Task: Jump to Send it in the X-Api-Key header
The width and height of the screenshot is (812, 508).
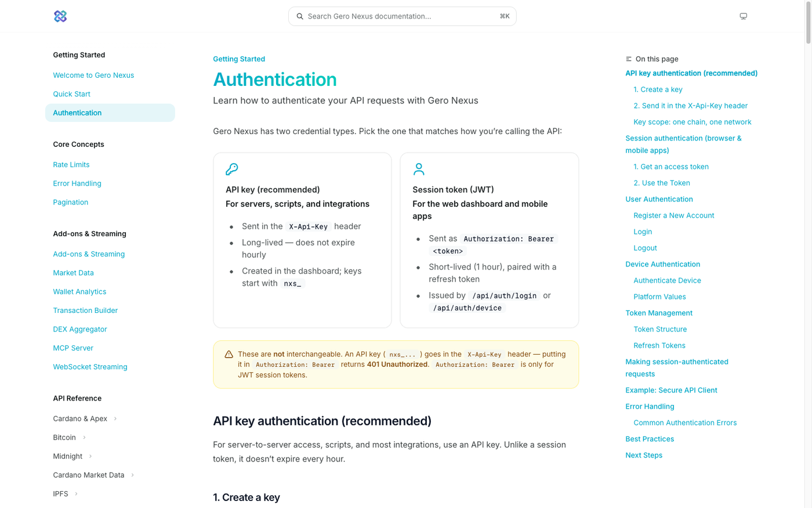Action: (690, 106)
